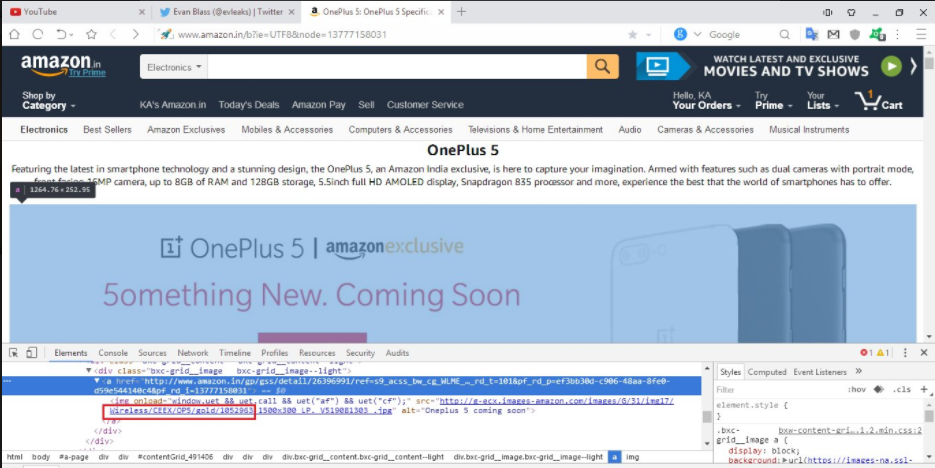The image size is (935, 468).
Task: Click the favorites star next to the undo icon
Action: (x=91, y=35)
